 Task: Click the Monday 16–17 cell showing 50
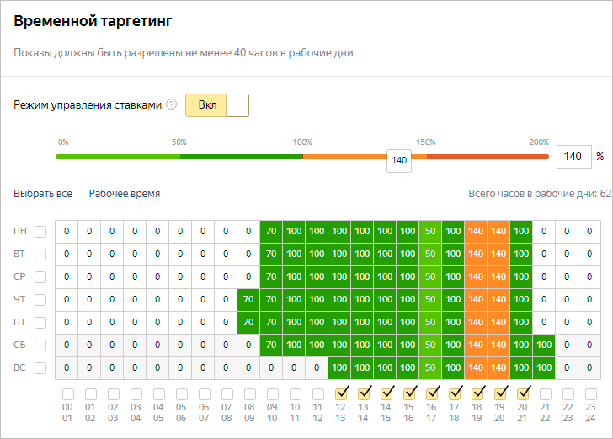(x=430, y=232)
